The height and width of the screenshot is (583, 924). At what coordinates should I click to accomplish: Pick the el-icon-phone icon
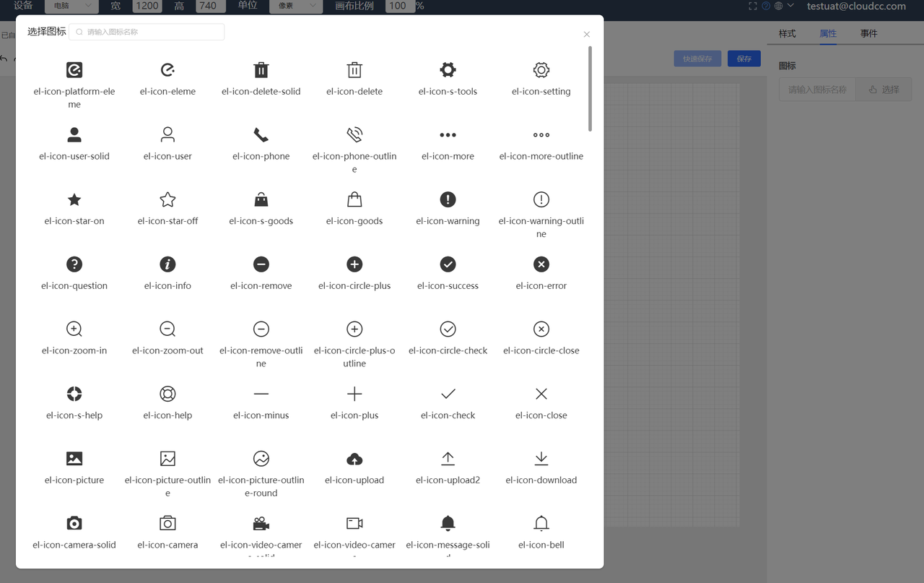coord(261,135)
